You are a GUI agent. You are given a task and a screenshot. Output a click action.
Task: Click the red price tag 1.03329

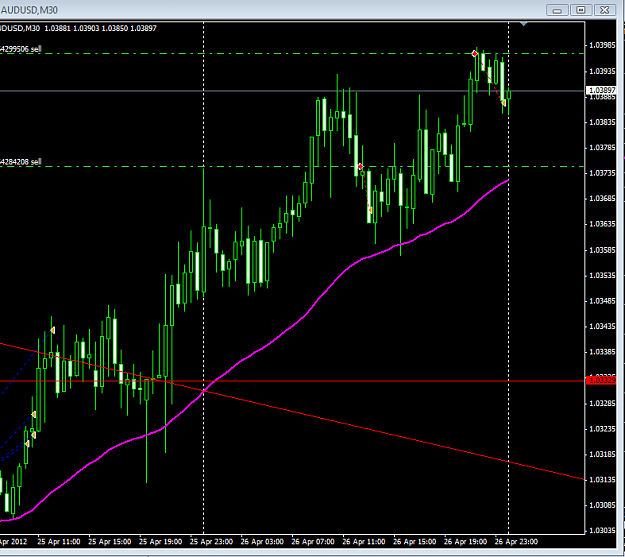coord(602,380)
